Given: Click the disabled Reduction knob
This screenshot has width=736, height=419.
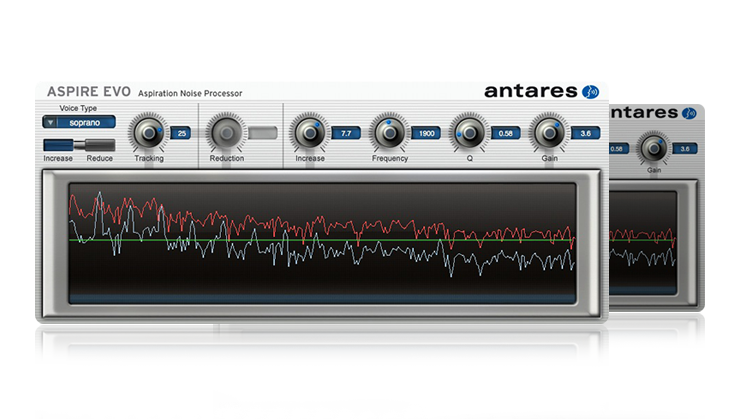Looking at the screenshot, I should 227,133.
